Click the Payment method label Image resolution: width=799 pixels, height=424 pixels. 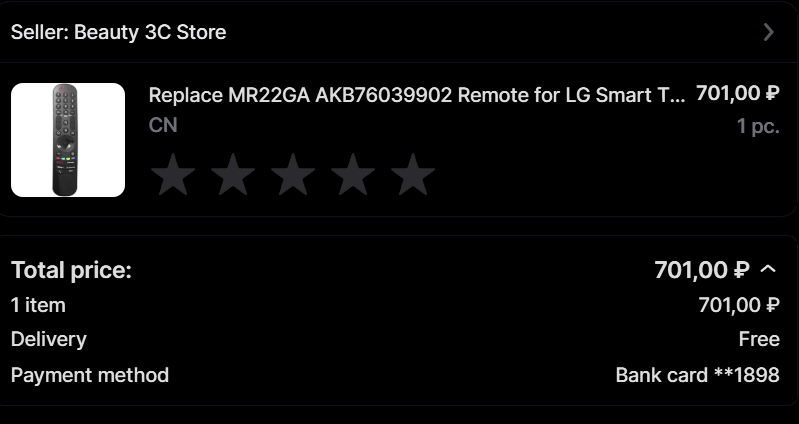tap(90, 375)
